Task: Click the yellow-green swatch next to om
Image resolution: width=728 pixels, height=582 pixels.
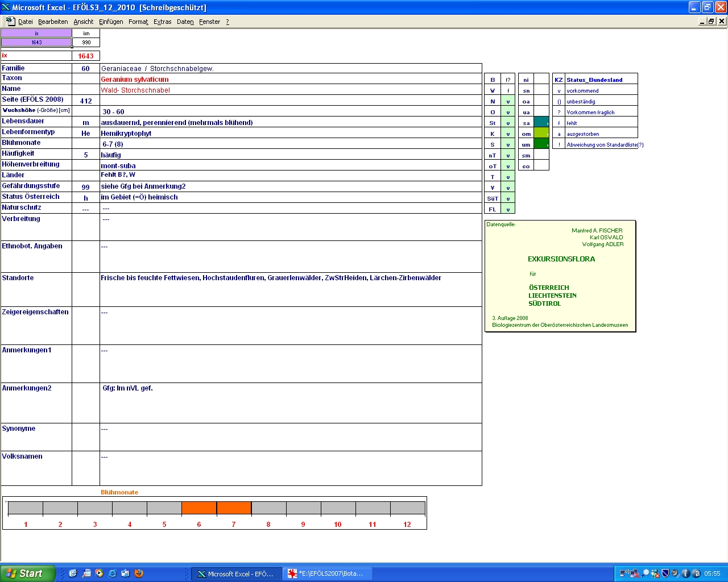Action: click(541, 133)
